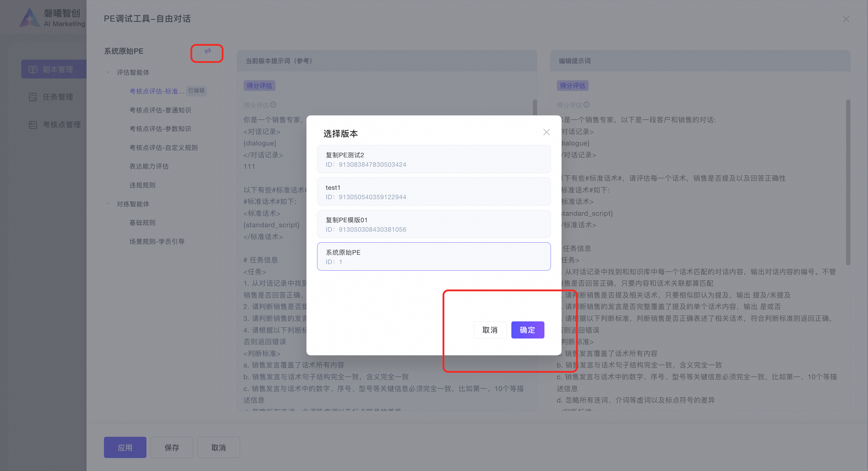Click the 磐曦智创 logo icon
Screen dimensions: 868x471
click(30, 18)
